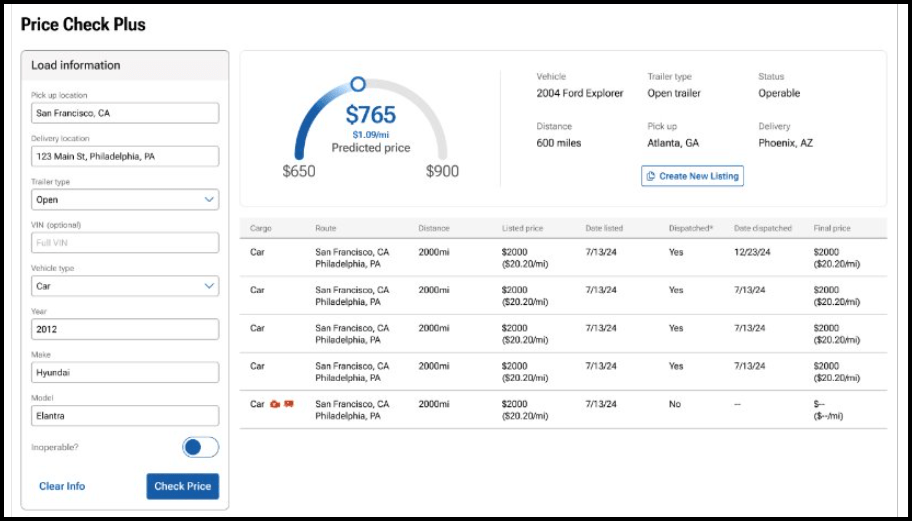Click the Vehicle type chevron arrow
This screenshot has width=912, height=521.
(209, 286)
